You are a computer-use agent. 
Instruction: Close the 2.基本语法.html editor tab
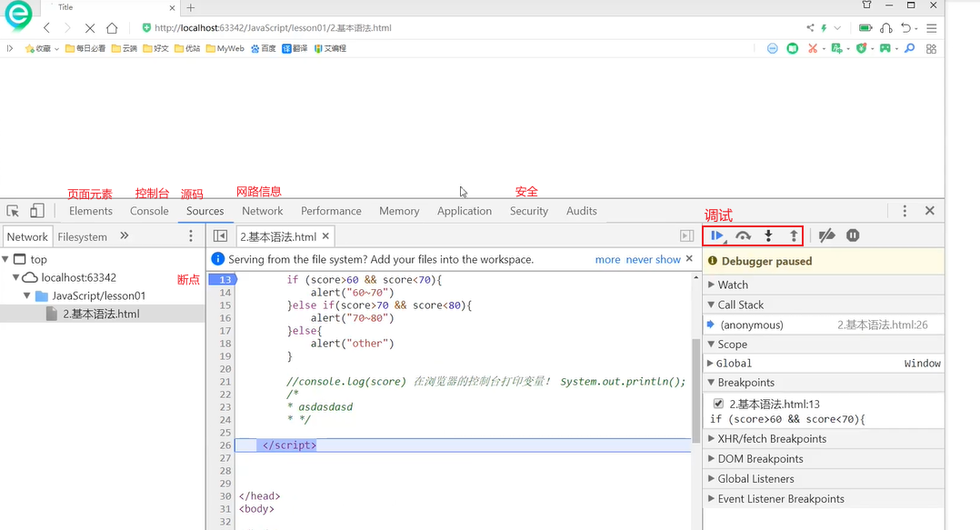tap(325, 236)
